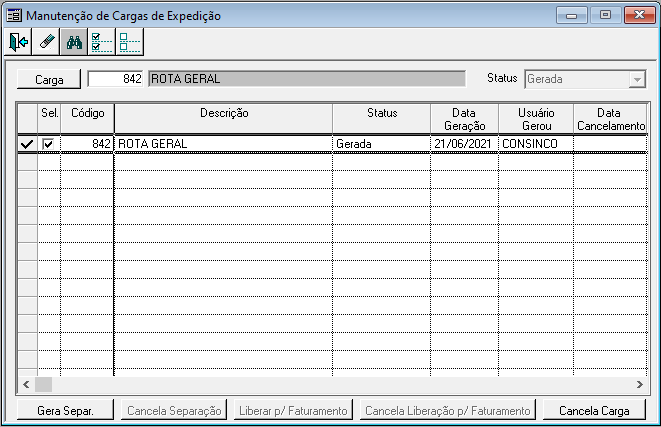Uncheck the Sel. checkbox for load 842
This screenshot has height=427, width=661.
(x=48, y=144)
